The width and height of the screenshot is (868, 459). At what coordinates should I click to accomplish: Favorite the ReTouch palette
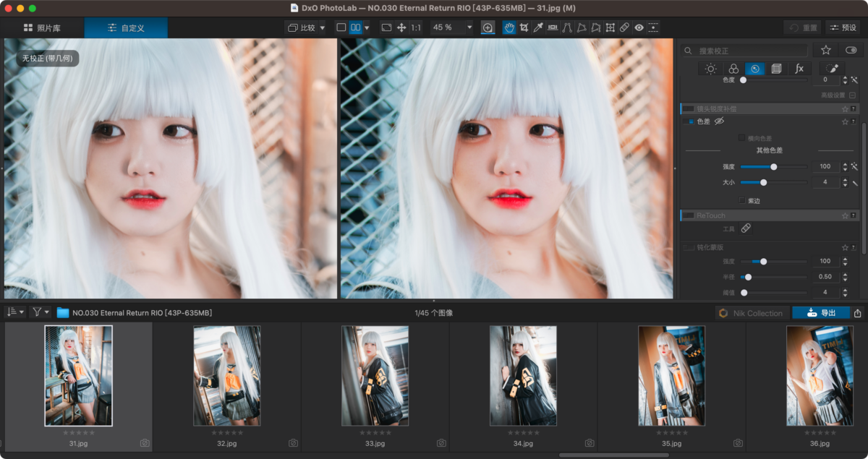point(845,215)
